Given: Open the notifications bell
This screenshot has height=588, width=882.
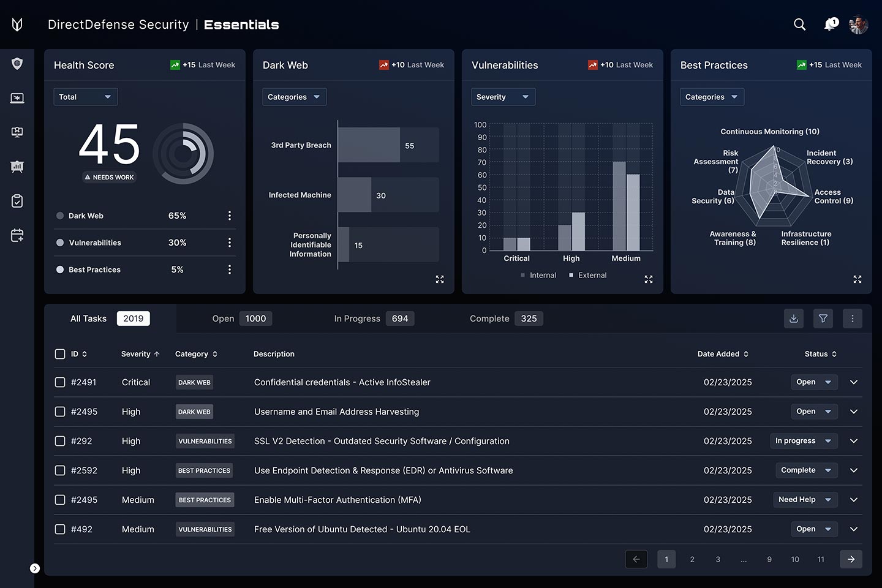Looking at the screenshot, I should coord(830,24).
